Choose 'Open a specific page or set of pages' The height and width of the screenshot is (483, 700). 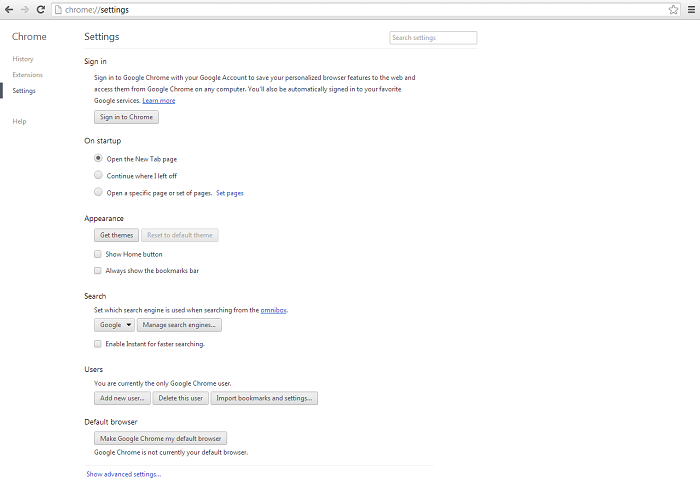point(98,192)
